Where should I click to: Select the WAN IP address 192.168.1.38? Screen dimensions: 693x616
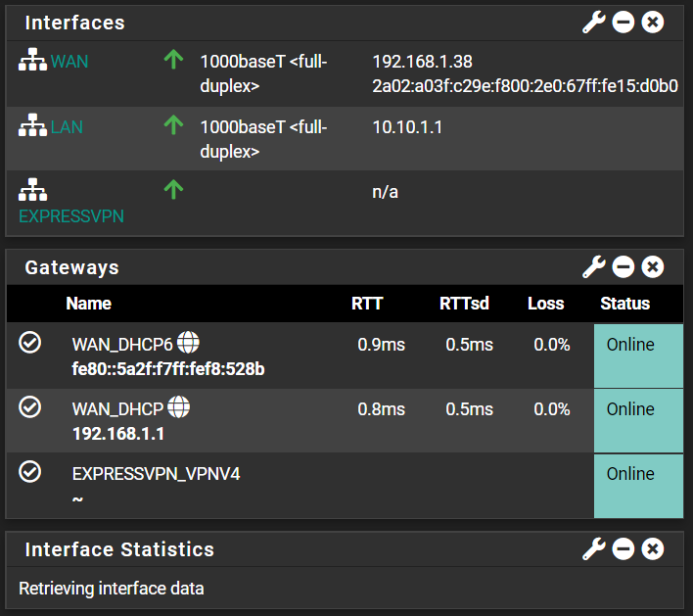coord(423,62)
